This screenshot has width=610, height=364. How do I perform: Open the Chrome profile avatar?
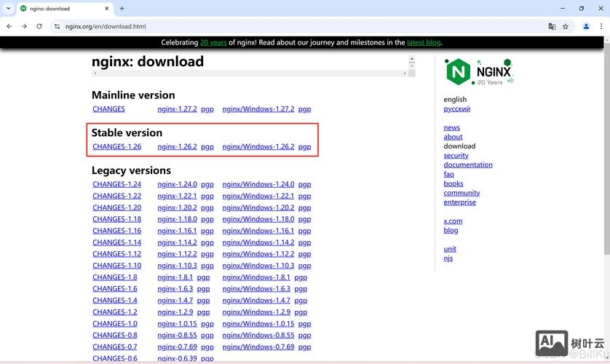coord(586,26)
